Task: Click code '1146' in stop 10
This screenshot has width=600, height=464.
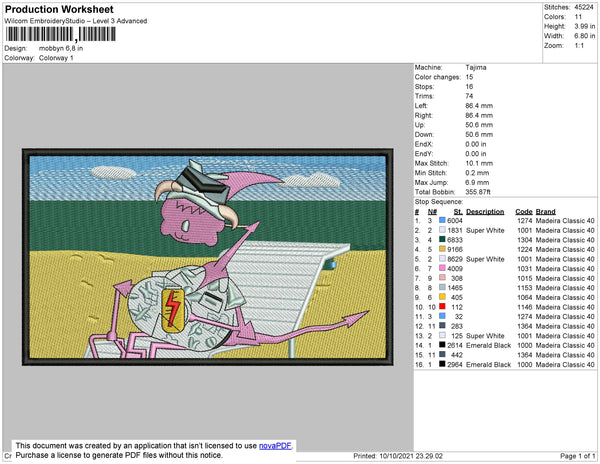Action: [525, 307]
